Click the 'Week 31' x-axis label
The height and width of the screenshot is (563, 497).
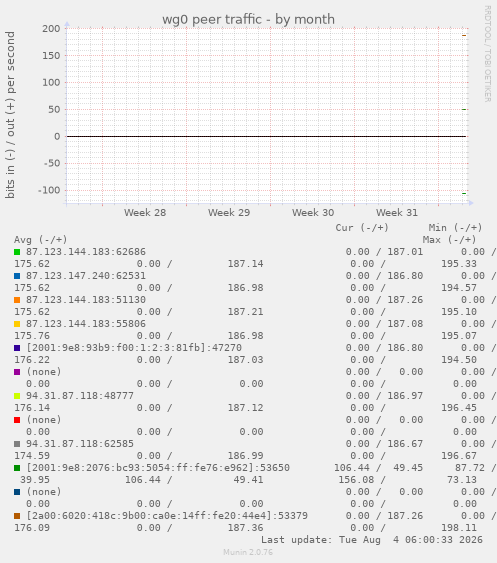tap(397, 213)
